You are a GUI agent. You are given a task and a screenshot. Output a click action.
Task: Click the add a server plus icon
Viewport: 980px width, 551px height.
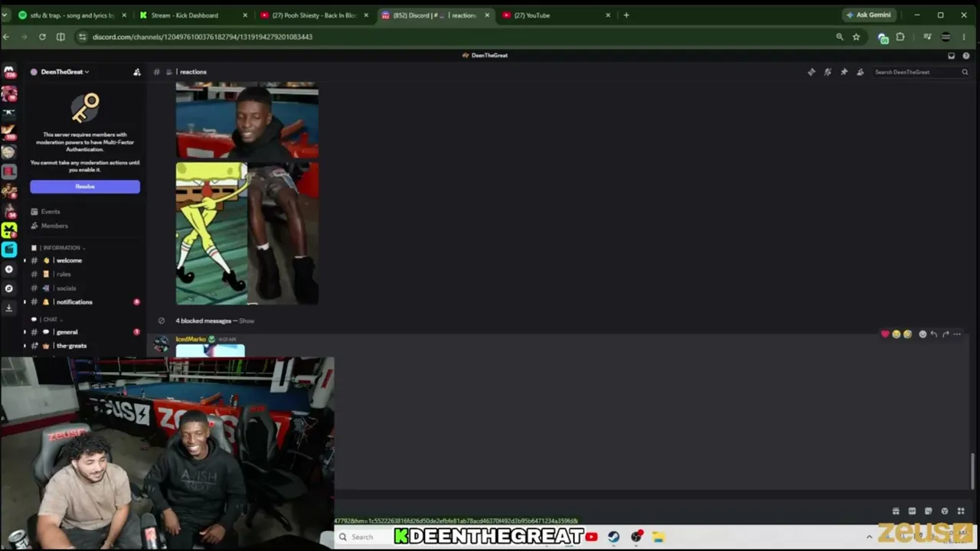tap(9, 269)
